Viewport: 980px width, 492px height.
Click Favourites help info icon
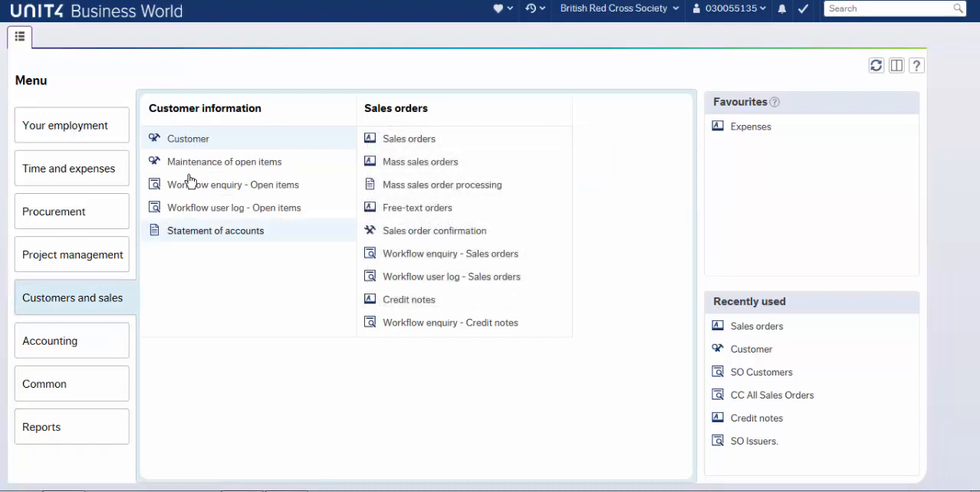pos(774,102)
